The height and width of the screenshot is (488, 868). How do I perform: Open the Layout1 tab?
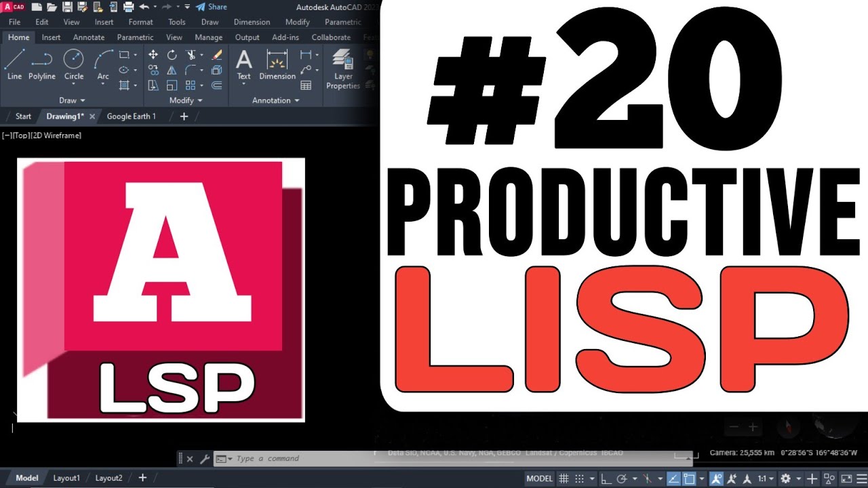pyautogui.click(x=66, y=478)
